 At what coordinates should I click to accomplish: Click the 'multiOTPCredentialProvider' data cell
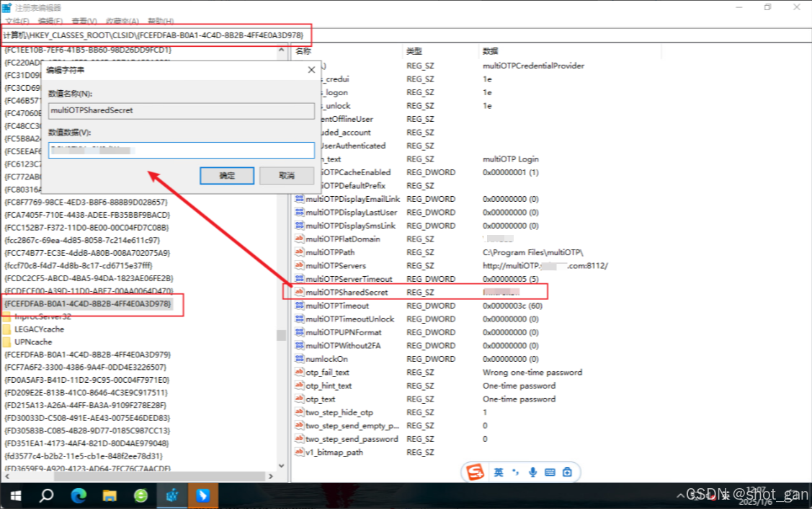click(533, 66)
